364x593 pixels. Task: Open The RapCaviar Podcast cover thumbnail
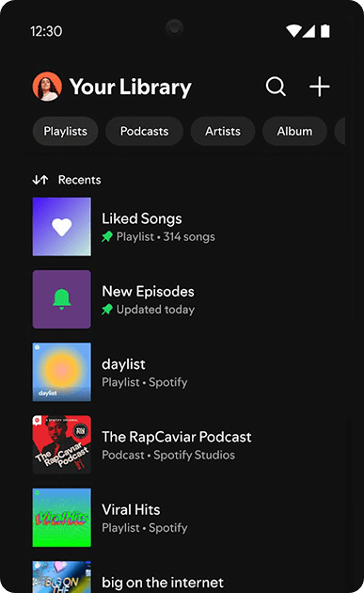[62, 444]
